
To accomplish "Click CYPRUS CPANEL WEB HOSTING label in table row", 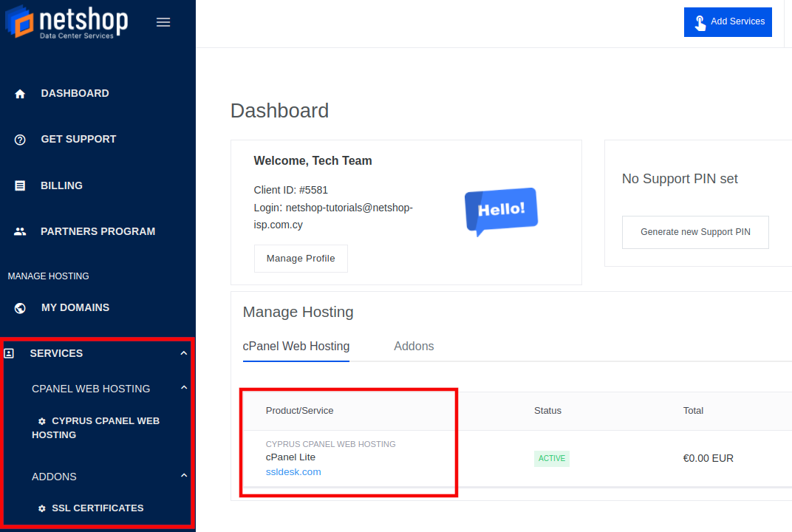I will point(330,444).
